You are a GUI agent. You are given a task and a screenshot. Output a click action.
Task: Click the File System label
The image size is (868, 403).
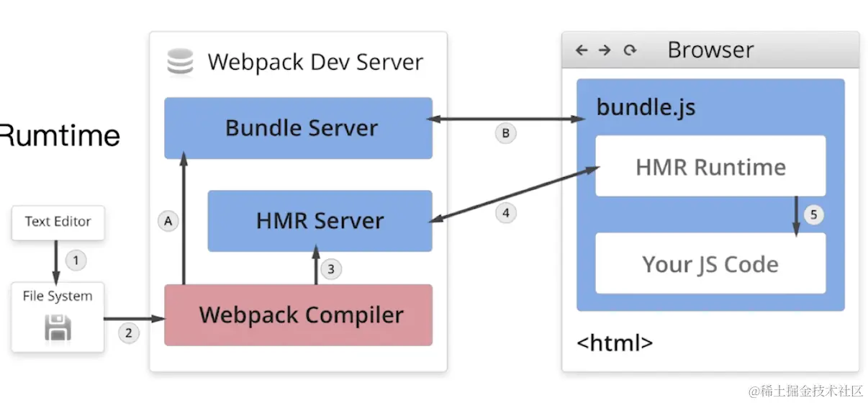point(58,296)
